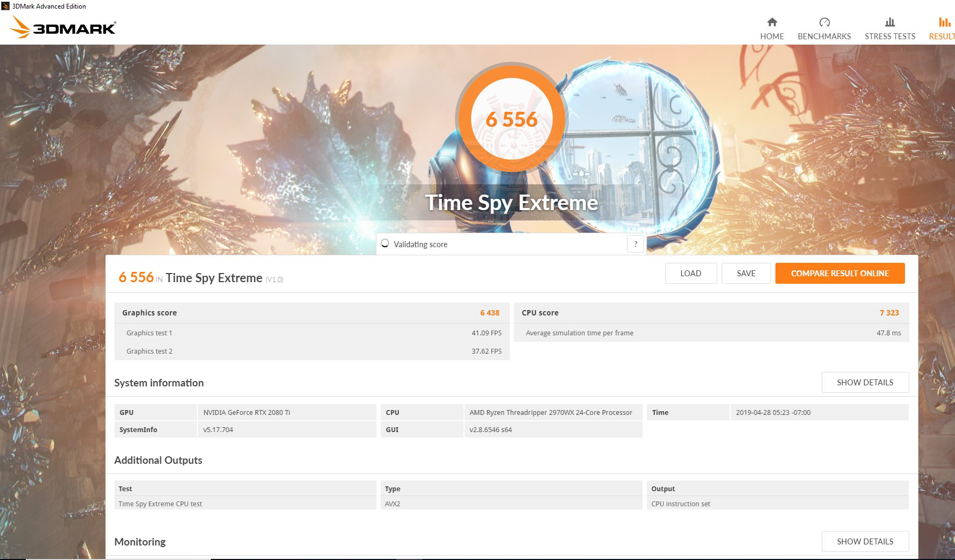Screen dimensions: 955x560
Task: Click the CPU score value 7 323
Action: click(889, 313)
